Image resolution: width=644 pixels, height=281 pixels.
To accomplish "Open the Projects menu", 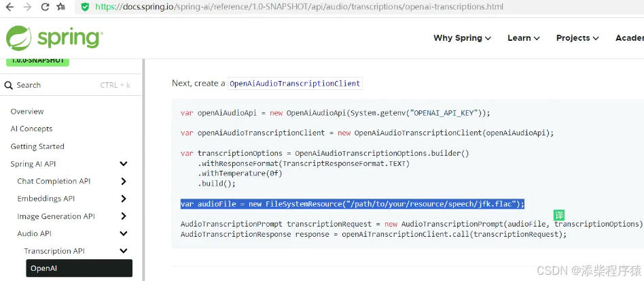I will (577, 38).
